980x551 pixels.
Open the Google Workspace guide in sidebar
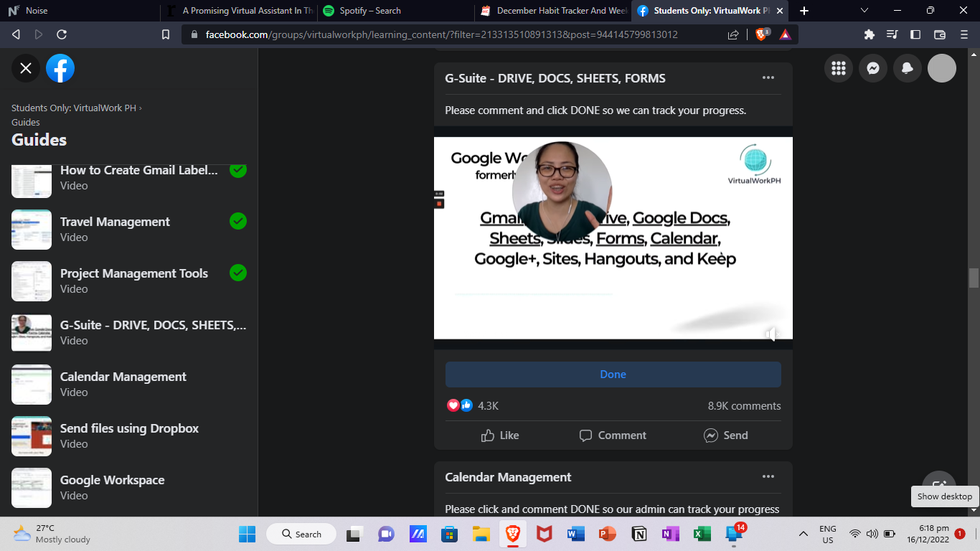[129, 487]
